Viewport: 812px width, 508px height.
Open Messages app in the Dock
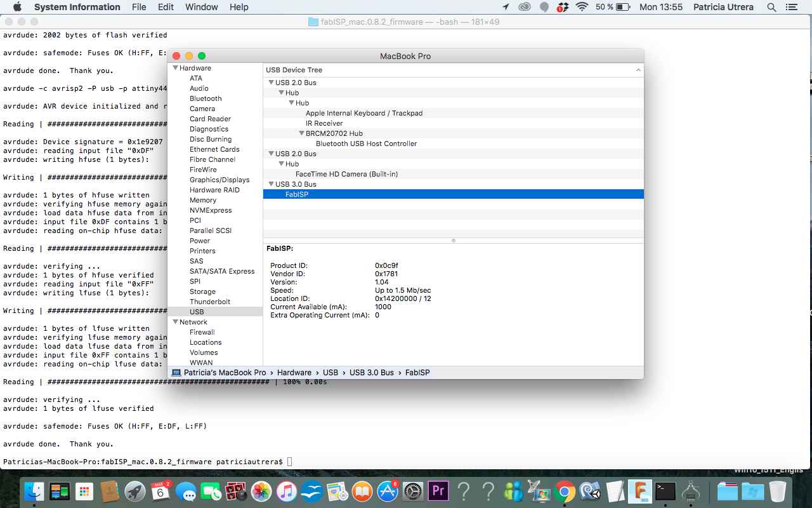click(x=185, y=491)
